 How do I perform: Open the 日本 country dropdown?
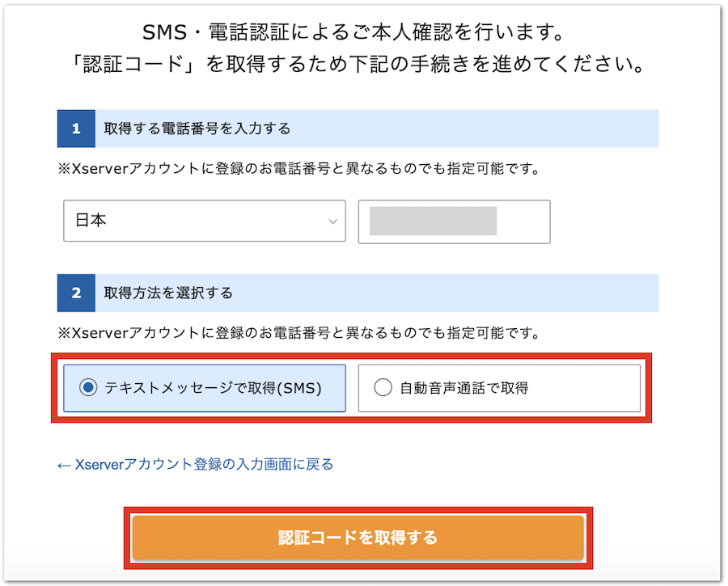204,221
